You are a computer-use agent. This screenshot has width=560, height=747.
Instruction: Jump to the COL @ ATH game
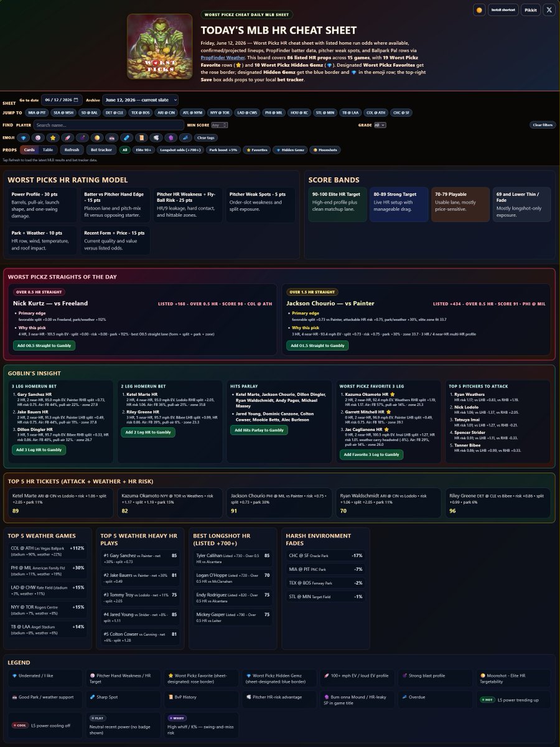click(x=376, y=113)
